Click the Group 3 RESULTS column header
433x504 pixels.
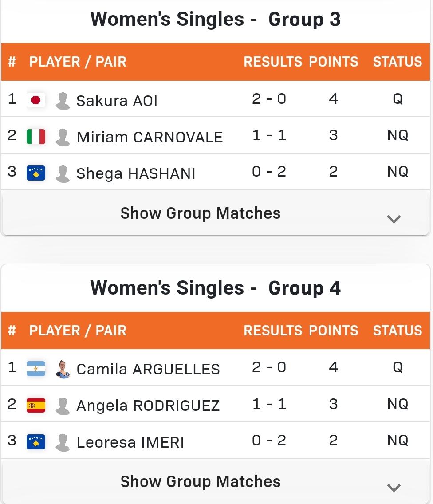click(x=273, y=61)
